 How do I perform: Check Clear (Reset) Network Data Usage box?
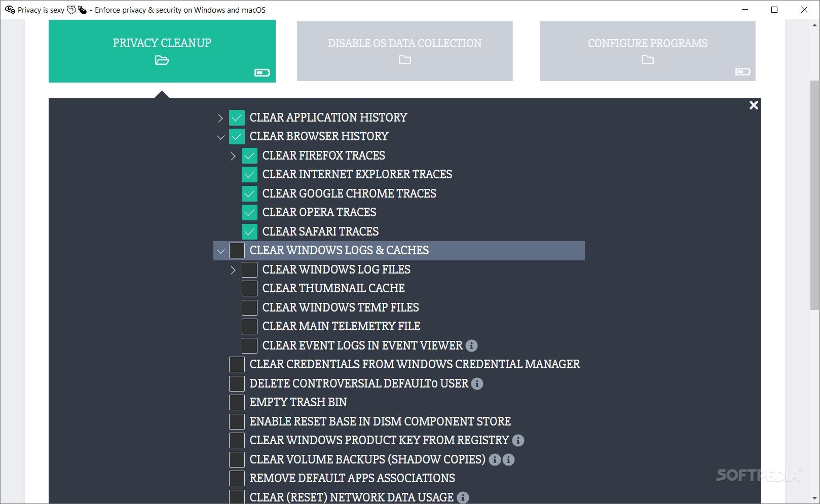pyautogui.click(x=237, y=497)
